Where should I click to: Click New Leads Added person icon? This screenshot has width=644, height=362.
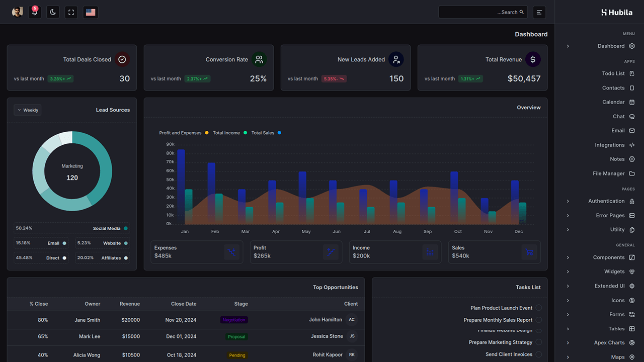(x=396, y=59)
